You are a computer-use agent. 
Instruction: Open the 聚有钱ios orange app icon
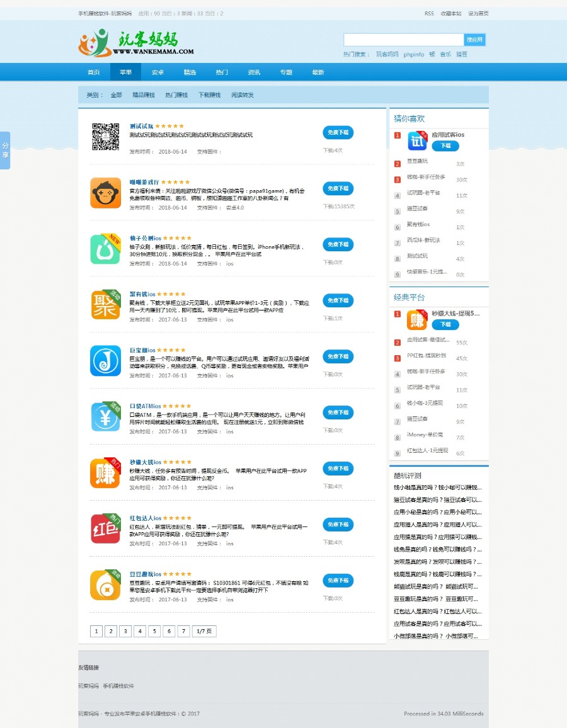coord(105,305)
